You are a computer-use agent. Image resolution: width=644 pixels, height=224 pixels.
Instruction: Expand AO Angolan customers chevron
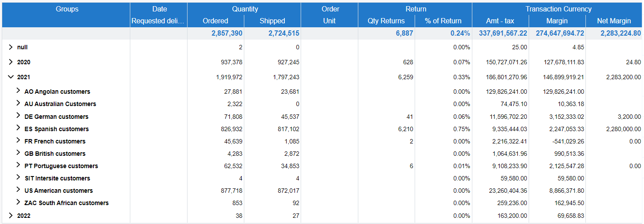(x=18, y=91)
